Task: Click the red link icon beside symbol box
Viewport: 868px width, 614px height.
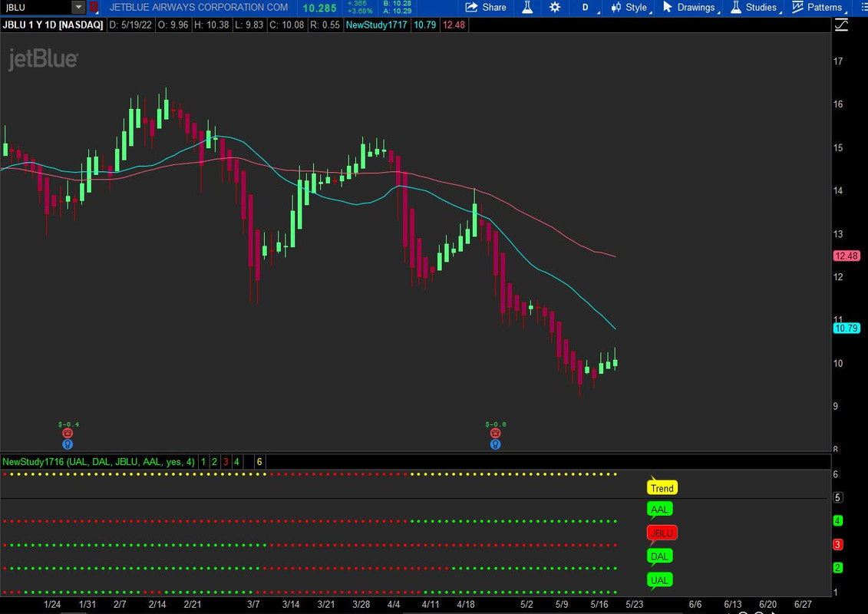Action: click(94, 8)
